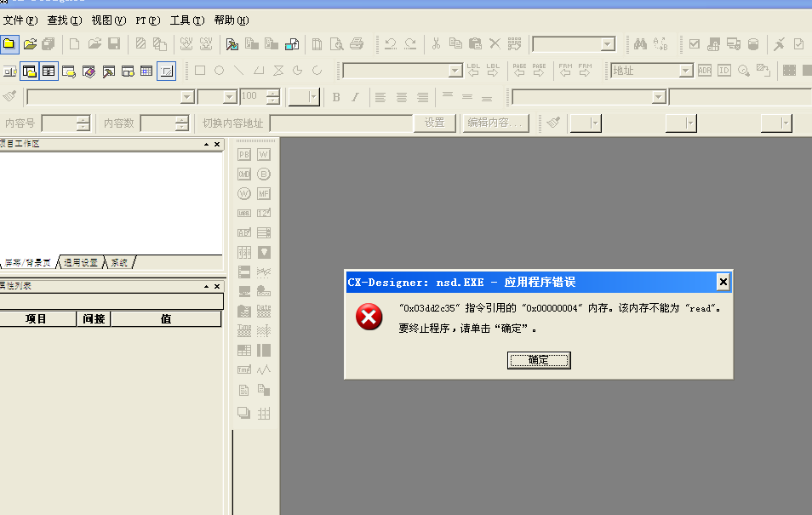Open the 工具(T) menu
The height and width of the screenshot is (515, 812).
click(x=186, y=20)
